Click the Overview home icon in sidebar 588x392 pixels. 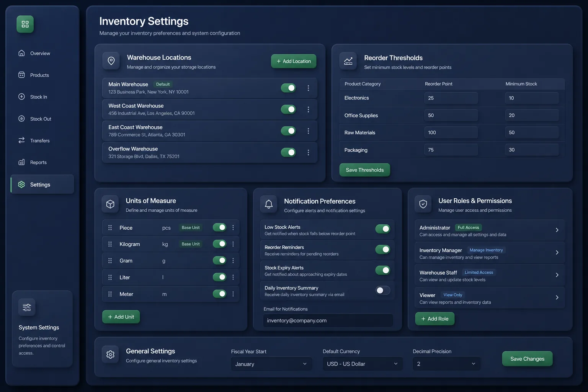coord(22,53)
